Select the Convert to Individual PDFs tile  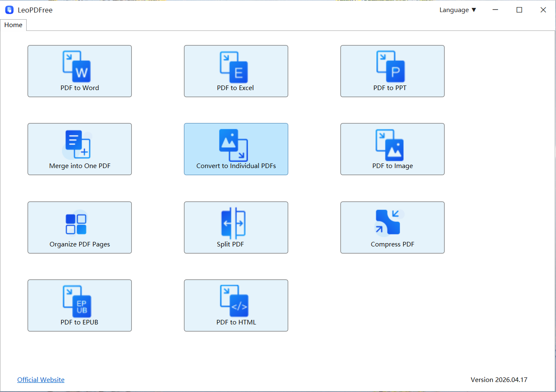pos(236,149)
